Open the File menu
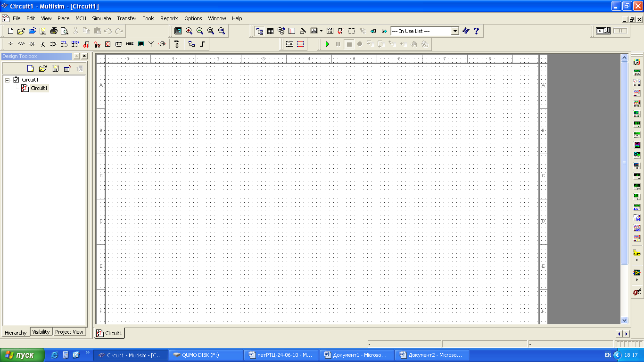 pos(17,18)
